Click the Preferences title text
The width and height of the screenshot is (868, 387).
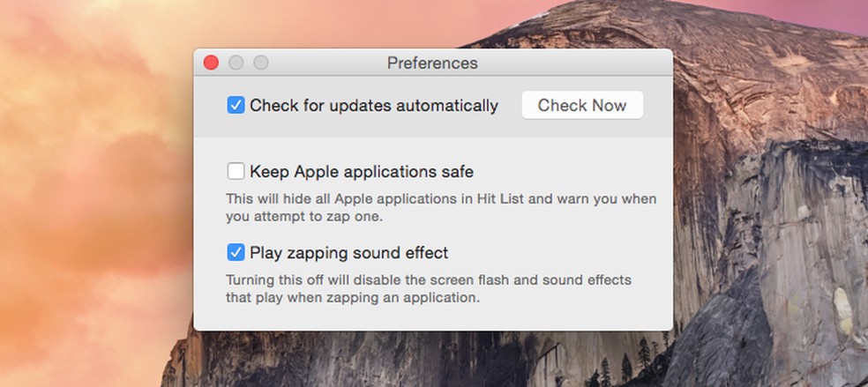[432, 63]
